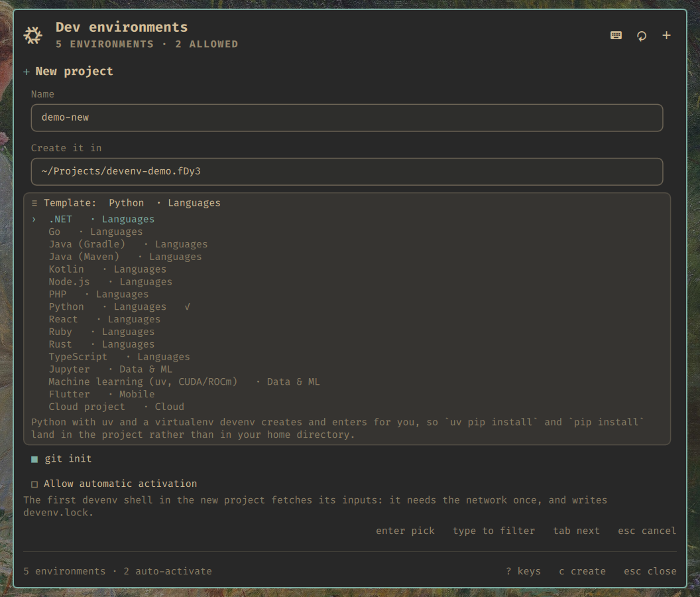Choose the Cloud project template

pos(347,407)
